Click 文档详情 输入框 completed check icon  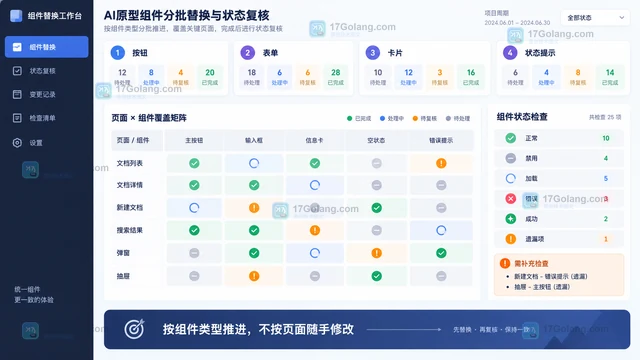254,185
